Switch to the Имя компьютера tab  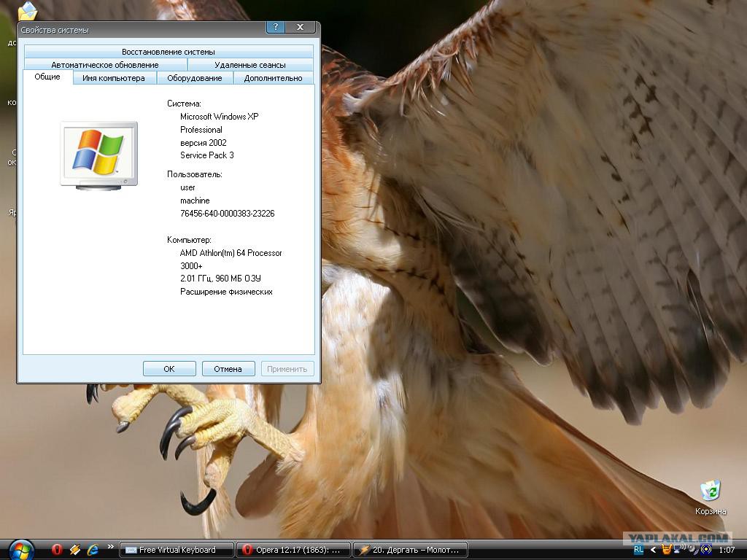click(113, 78)
